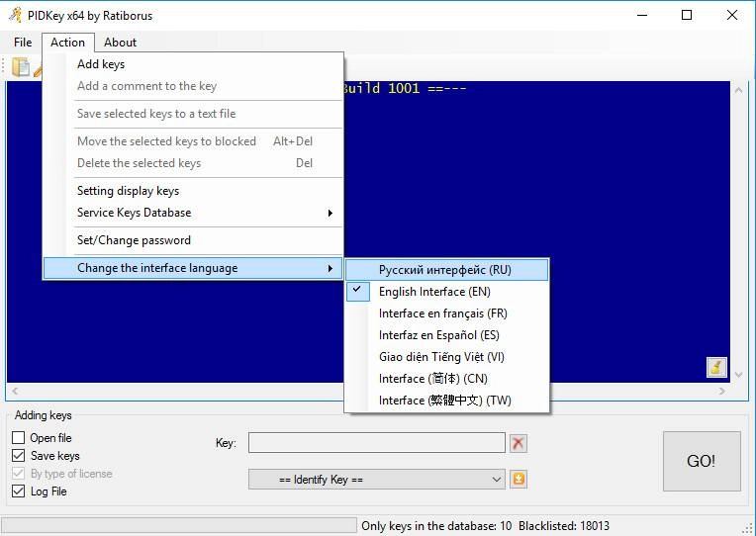
Task: Click 'Blacklisted: 18013' status text
Action: click(x=564, y=526)
